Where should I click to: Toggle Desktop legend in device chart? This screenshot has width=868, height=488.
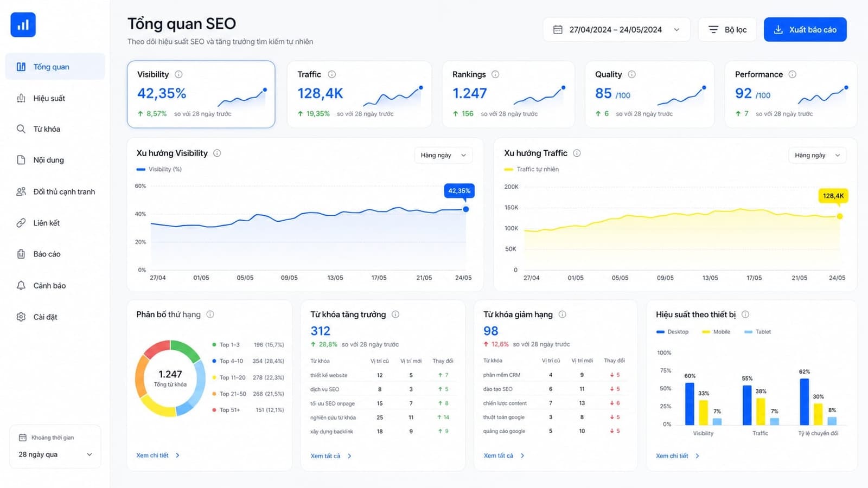pos(672,332)
